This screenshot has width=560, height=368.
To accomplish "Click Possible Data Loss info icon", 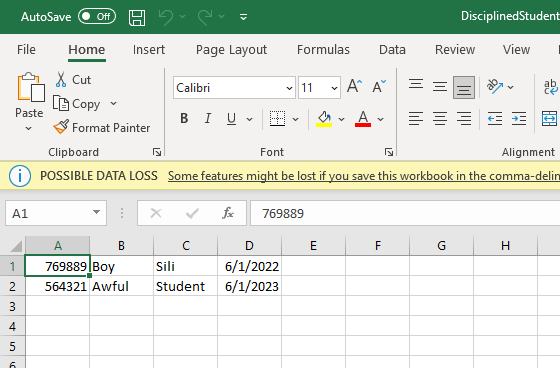I will pyautogui.click(x=20, y=176).
